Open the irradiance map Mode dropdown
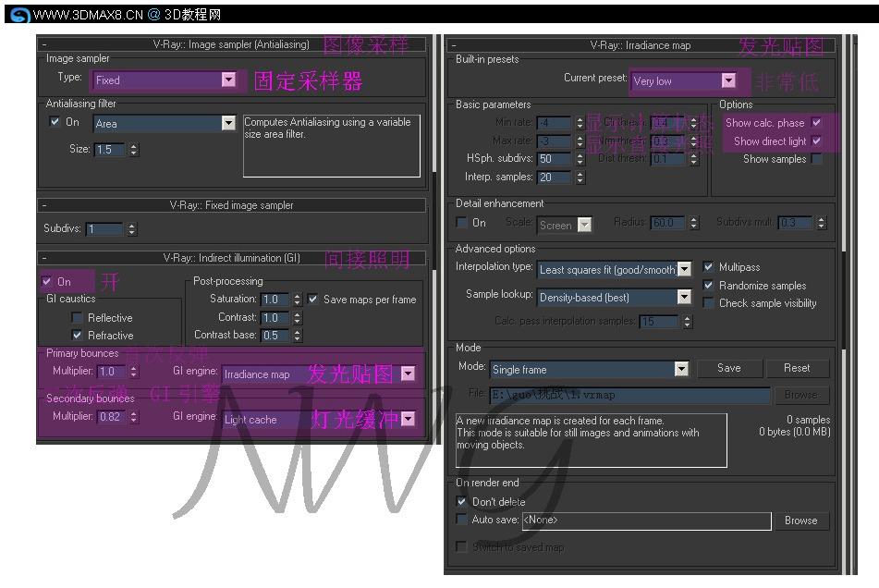 pyautogui.click(x=589, y=370)
